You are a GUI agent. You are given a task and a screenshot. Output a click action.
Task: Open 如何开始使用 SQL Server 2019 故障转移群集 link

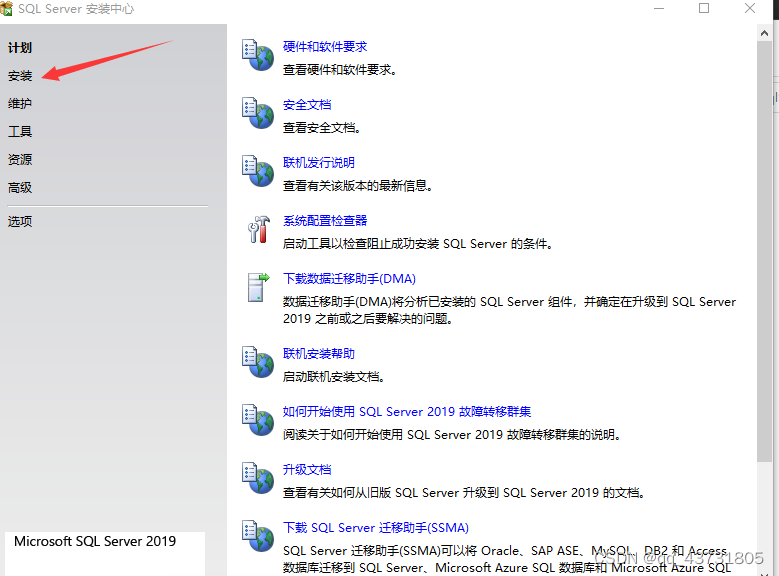(407, 411)
